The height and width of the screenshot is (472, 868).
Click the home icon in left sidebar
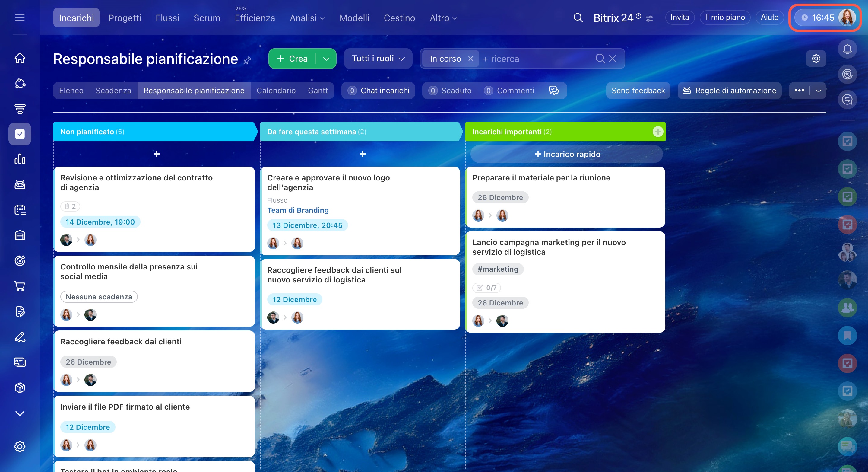(x=20, y=58)
